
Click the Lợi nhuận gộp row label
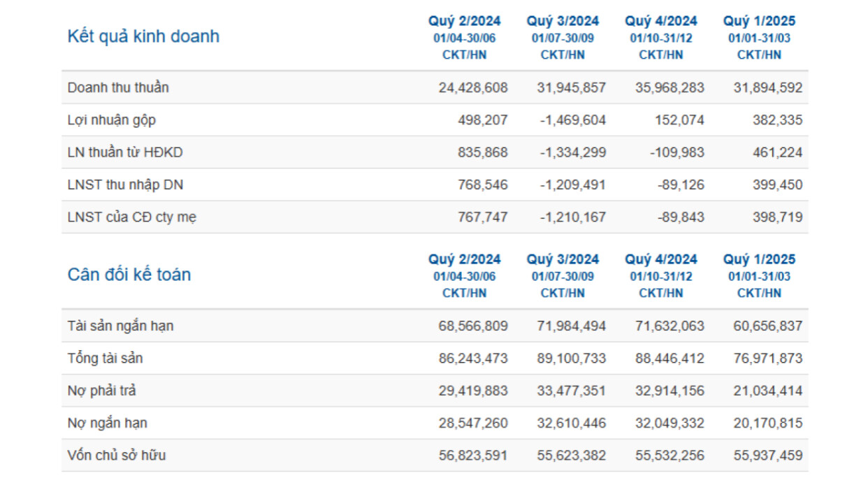(x=112, y=120)
